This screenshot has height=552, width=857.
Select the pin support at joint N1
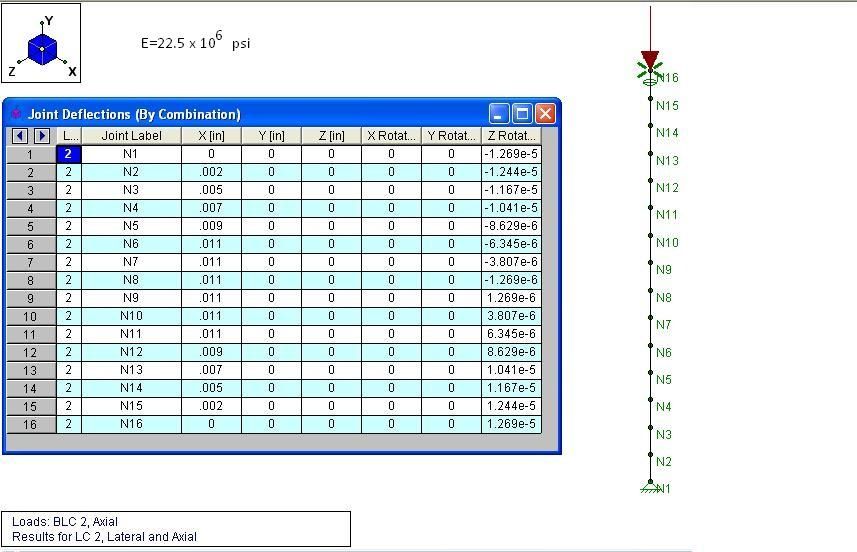(x=650, y=487)
